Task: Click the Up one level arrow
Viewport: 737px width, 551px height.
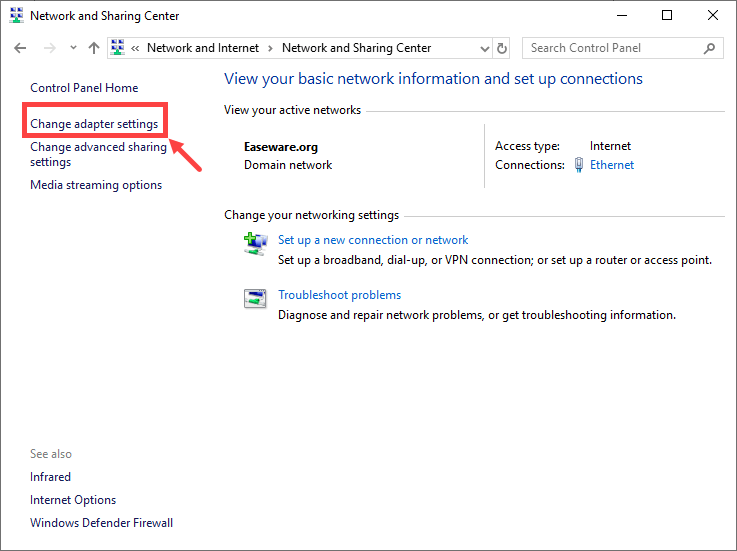Action: pos(94,48)
